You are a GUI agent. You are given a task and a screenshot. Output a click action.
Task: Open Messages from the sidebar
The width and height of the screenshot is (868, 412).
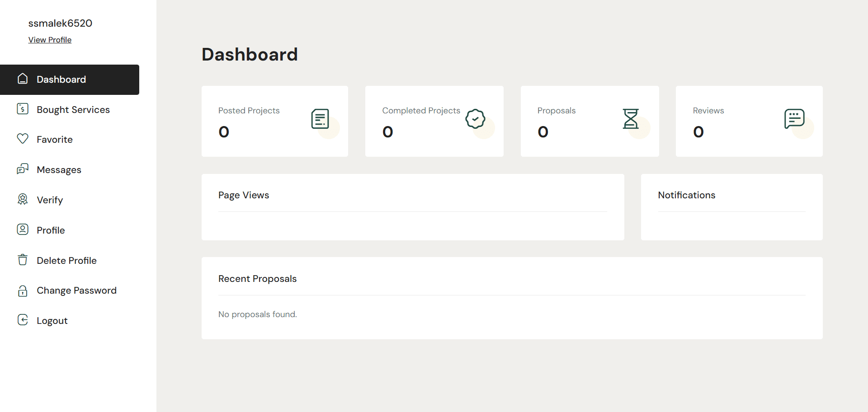(x=59, y=170)
